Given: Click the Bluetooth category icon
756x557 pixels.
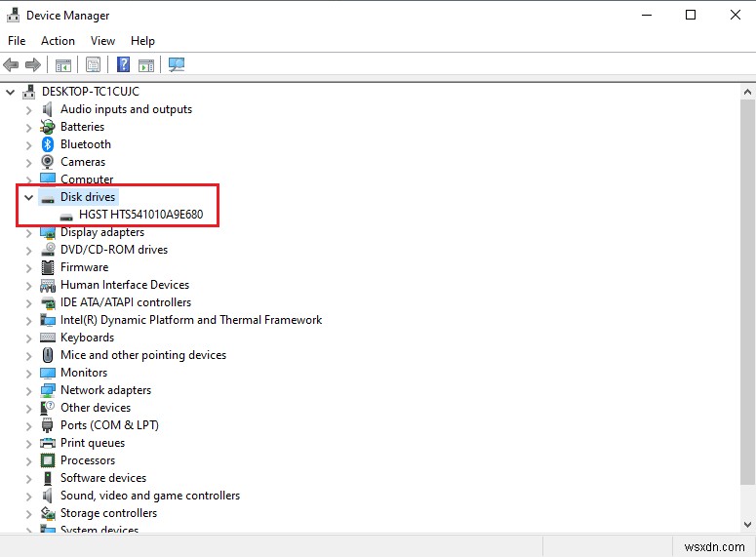Looking at the screenshot, I should 47,144.
